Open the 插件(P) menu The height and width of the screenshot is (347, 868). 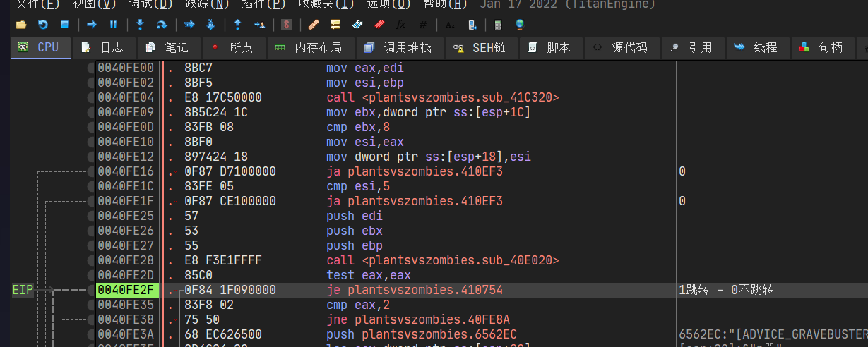coord(263,4)
